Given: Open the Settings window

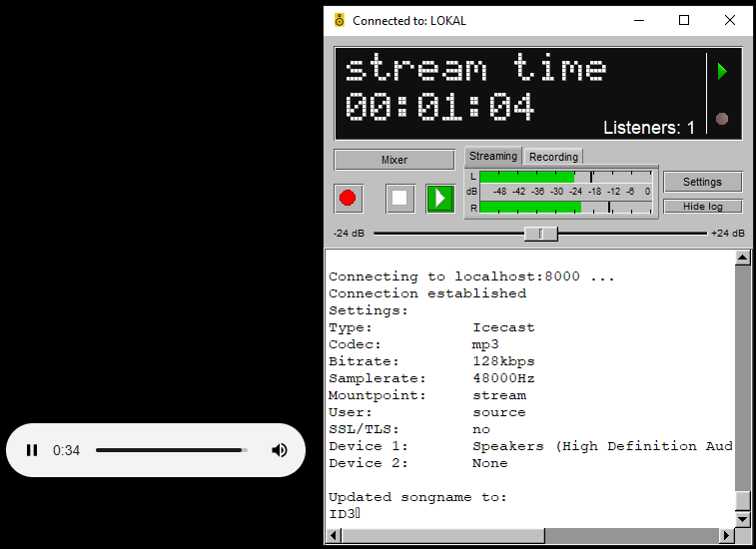Looking at the screenshot, I should pyautogui.click(x=702, y=182).
